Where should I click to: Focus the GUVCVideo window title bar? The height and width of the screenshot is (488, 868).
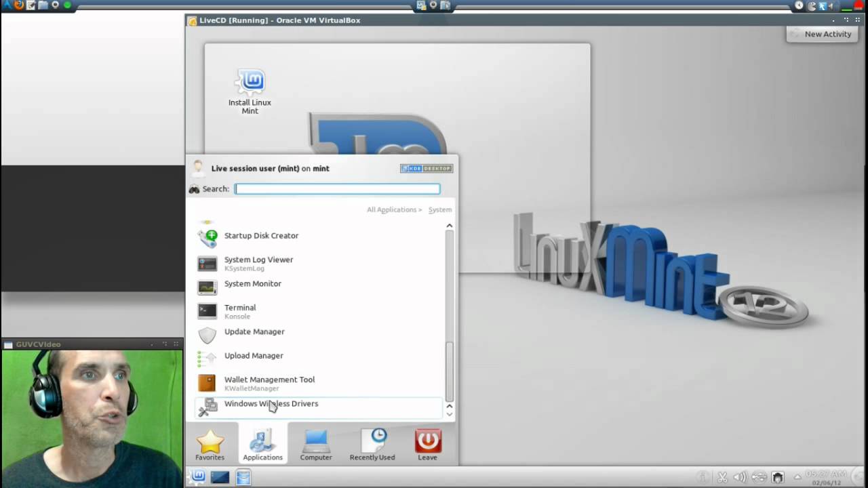tap(92, 344)
